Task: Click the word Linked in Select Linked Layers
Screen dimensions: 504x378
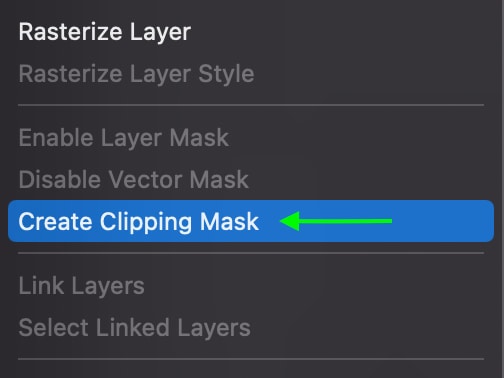Action: click(x=133, y=327)
